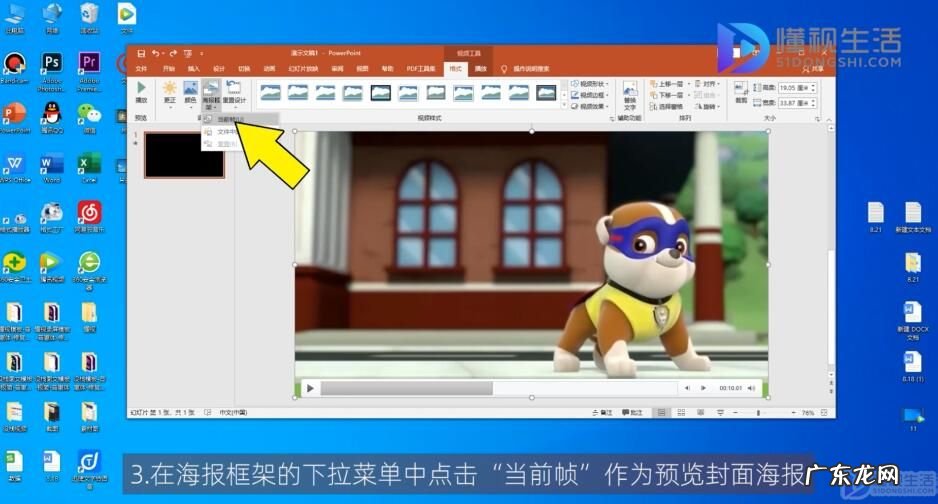Open the Rotate (旋转) dropdown

point(707,106)
